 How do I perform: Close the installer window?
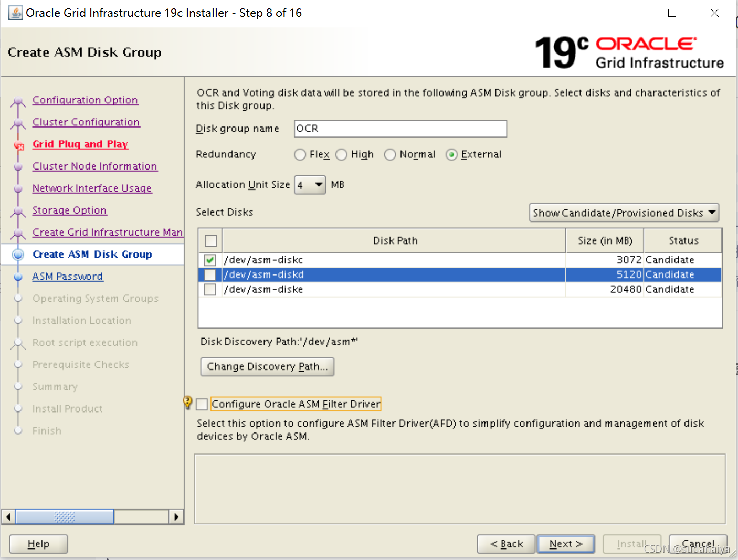click(x=714, y=13)
